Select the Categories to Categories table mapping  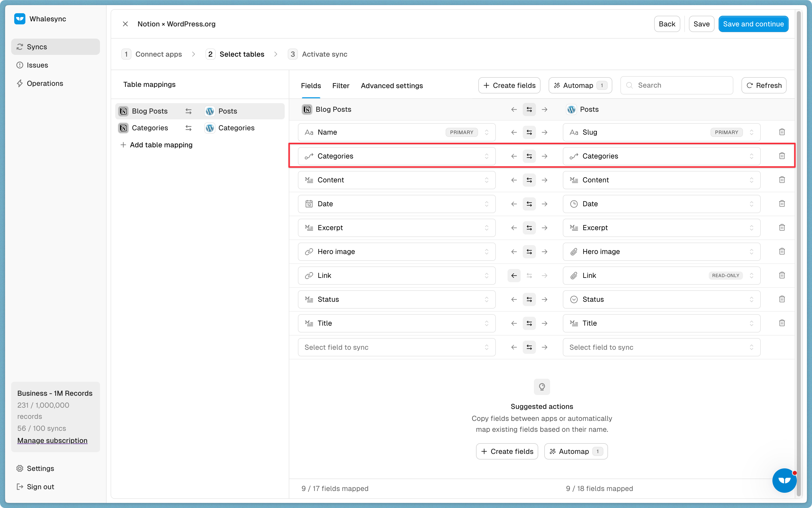(x=200, y=128)
